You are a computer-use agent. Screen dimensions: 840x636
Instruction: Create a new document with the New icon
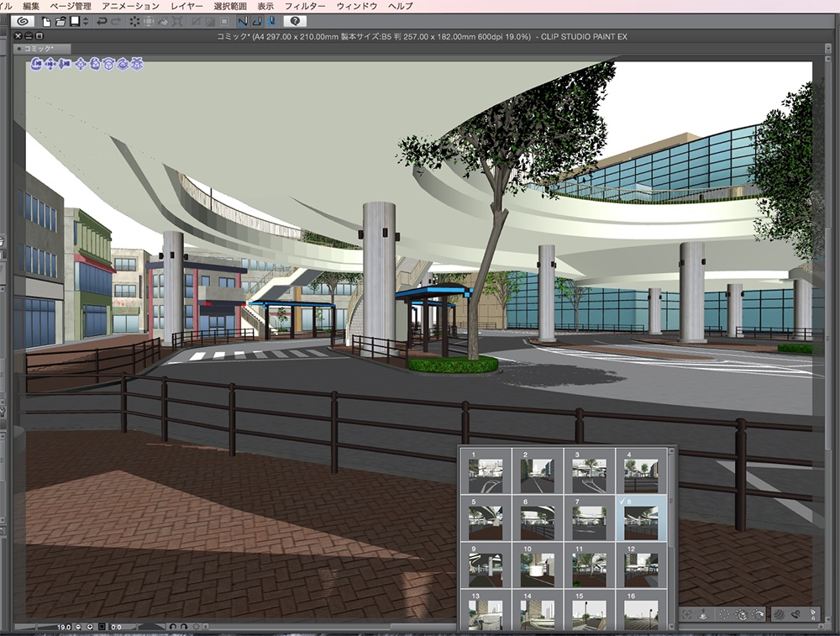pyautogui.click(x=46, y=22)
